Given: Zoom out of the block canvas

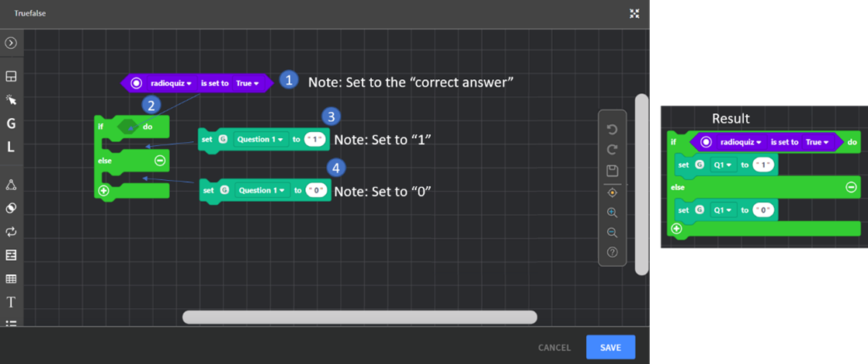Looking at the screenshot, I should pos(612,232).
